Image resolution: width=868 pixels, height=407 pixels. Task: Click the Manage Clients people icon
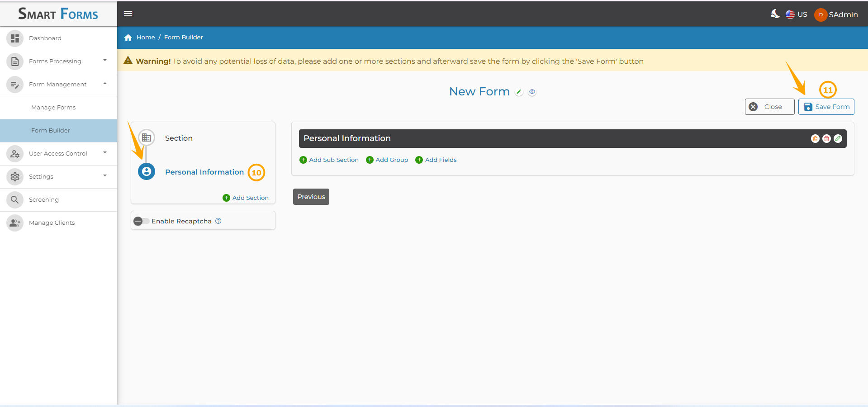click(x=15, y=223)
